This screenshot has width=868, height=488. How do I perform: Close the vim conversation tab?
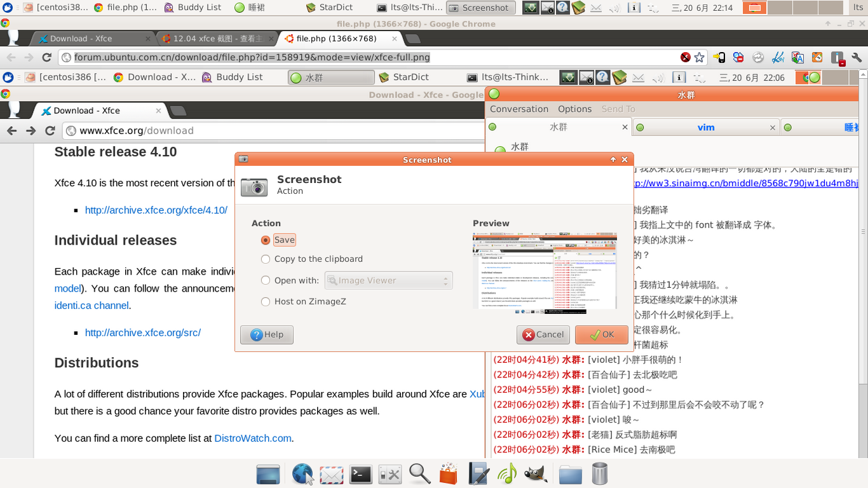point(773,127)
